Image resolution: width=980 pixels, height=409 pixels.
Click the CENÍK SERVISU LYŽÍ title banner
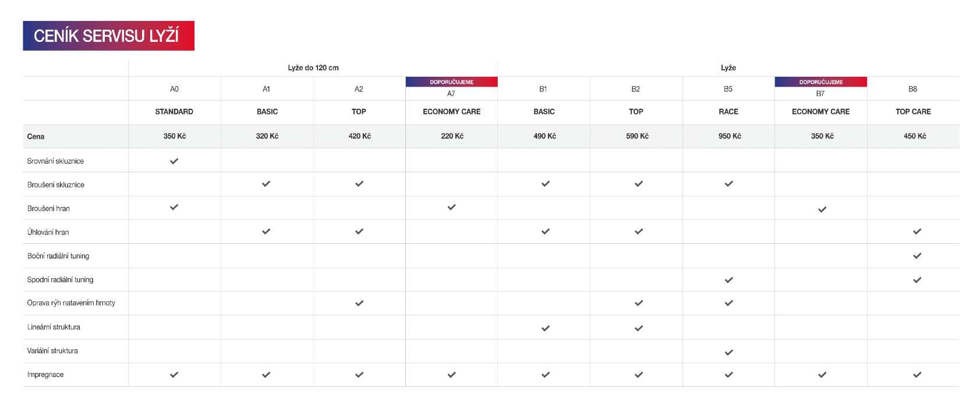[109, 36]
